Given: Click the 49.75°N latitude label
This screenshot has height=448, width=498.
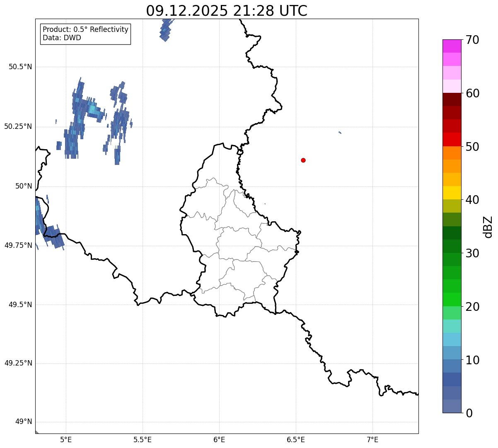Looking at the screenshot, I should [x=18, y=245].
